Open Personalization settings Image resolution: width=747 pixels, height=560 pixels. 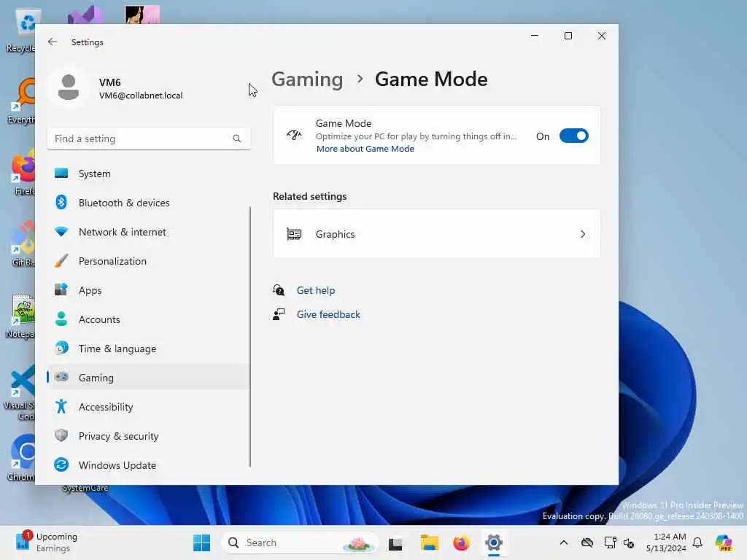(149, 261)
